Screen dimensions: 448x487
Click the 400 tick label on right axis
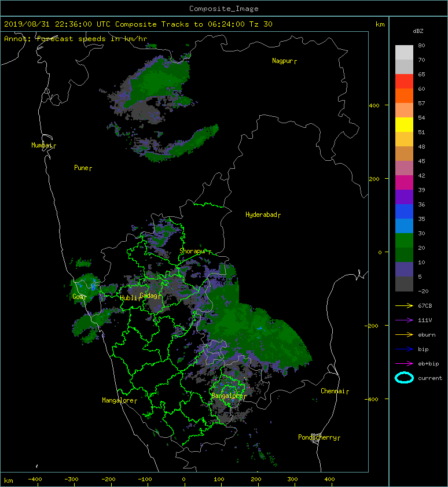coord(374,106)
